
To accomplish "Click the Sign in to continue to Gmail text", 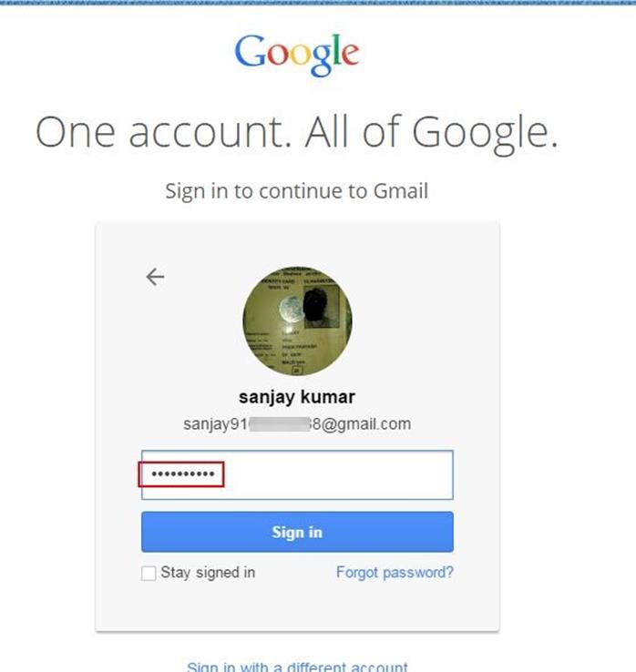I will (297, 191).
